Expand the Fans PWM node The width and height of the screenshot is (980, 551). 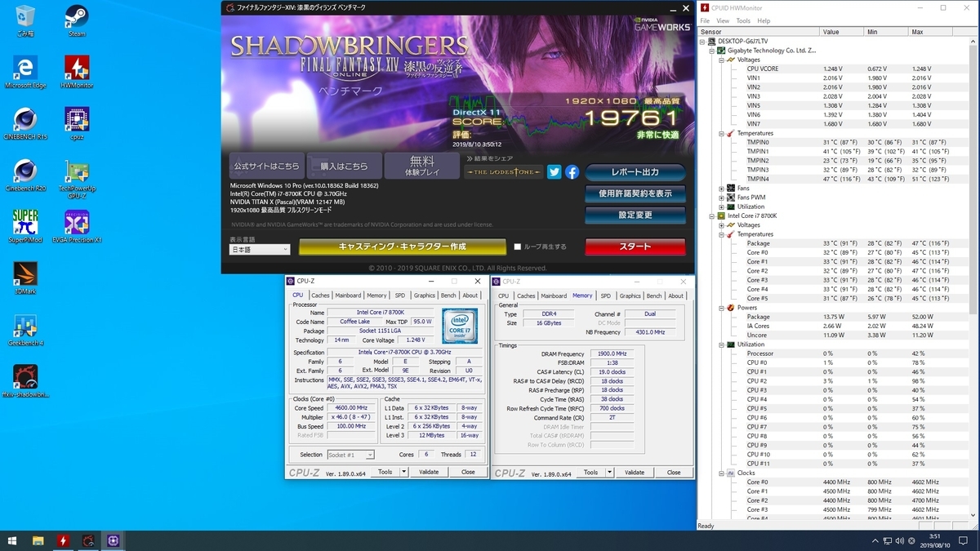(721, 198)
